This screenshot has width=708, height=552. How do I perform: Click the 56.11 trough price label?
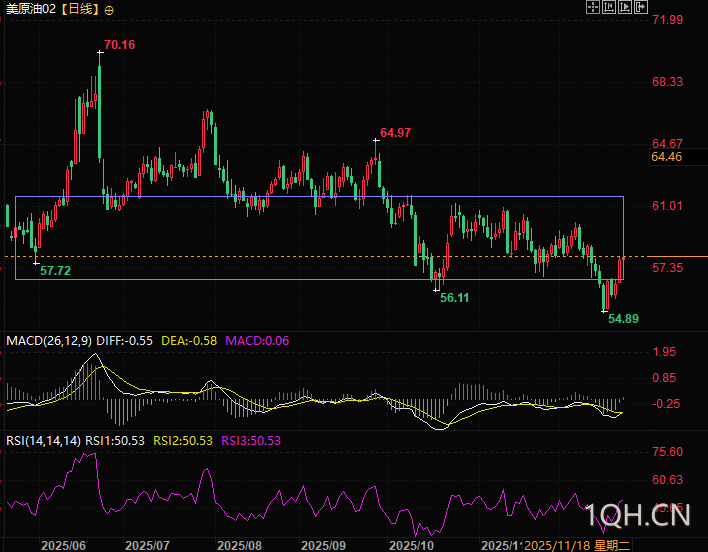454,298
